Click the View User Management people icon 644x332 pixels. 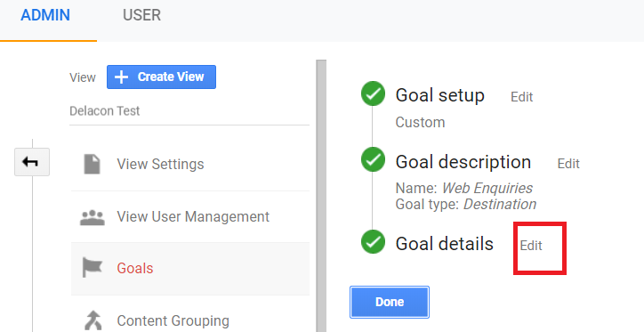pyautogui.click(x=92, y=217)
